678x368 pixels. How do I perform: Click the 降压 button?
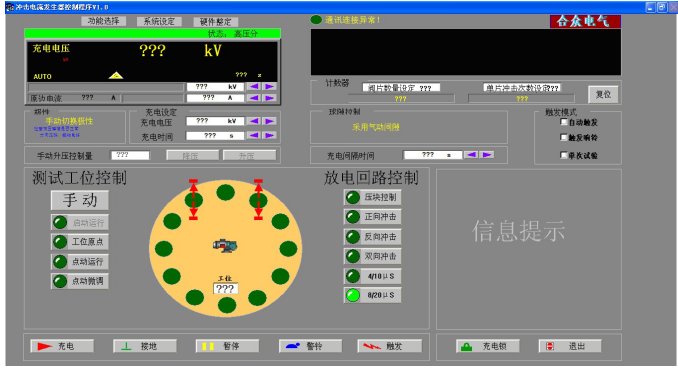pyautogui.click(x=193, y=155)
